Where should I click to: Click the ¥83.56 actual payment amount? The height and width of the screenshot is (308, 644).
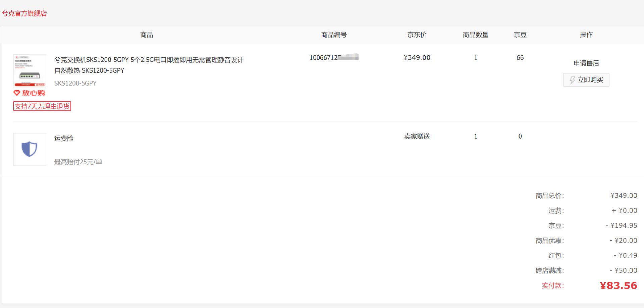coord(618,286)
